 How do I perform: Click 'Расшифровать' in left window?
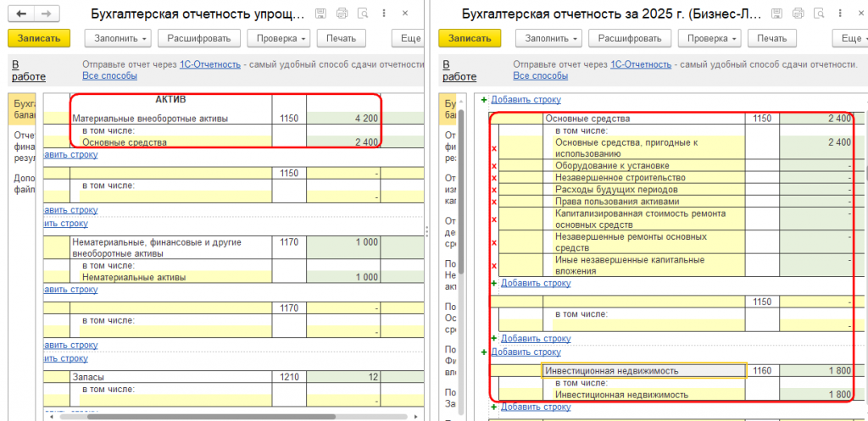coord(199,38)
